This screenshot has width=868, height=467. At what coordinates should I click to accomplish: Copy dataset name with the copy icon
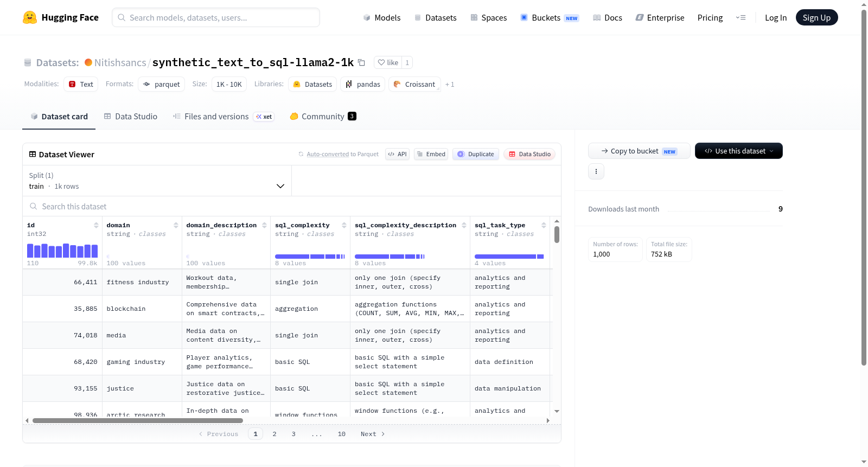pyautogui.click(x=361, y=62)
